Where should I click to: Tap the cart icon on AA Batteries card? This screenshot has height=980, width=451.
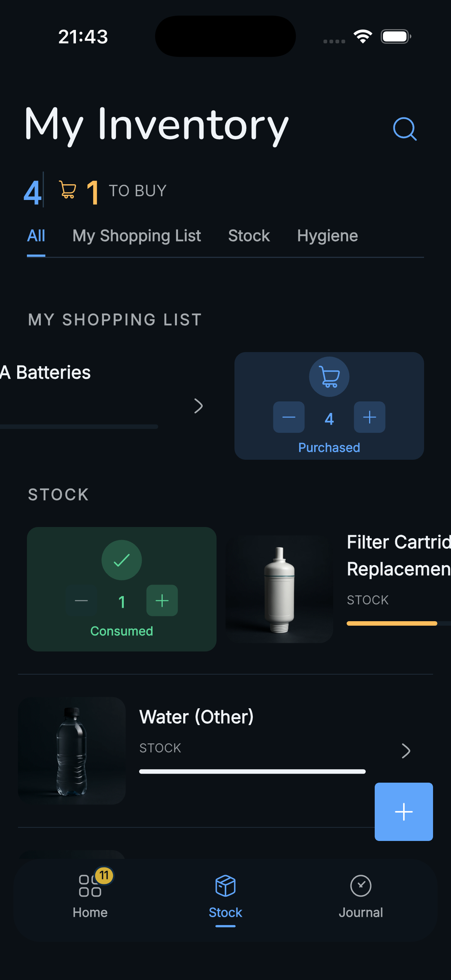coord(329,376)
